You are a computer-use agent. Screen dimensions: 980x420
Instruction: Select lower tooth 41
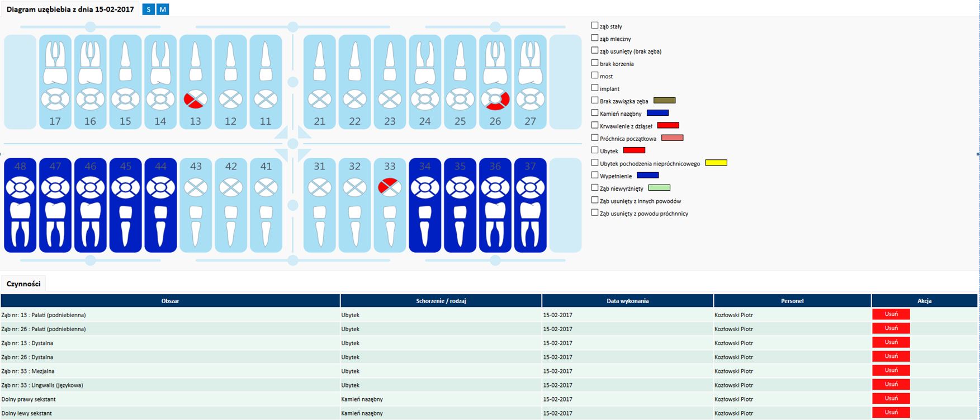266,205
